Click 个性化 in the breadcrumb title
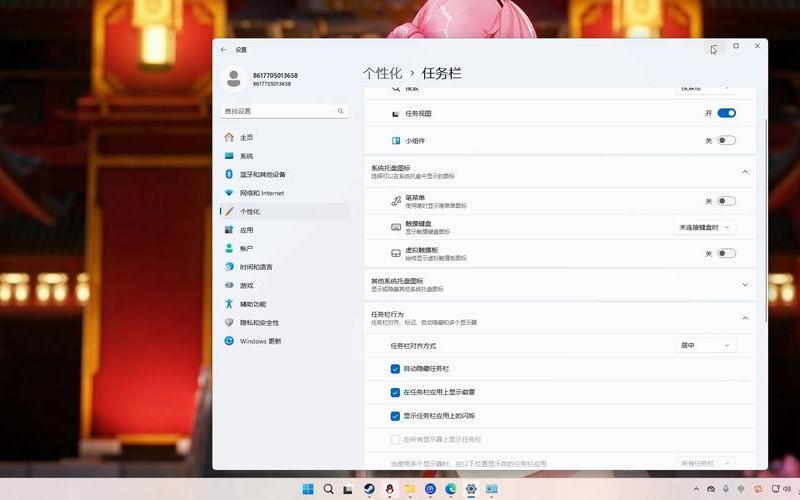Screen dimensions: 800x500 click(383, 73)
